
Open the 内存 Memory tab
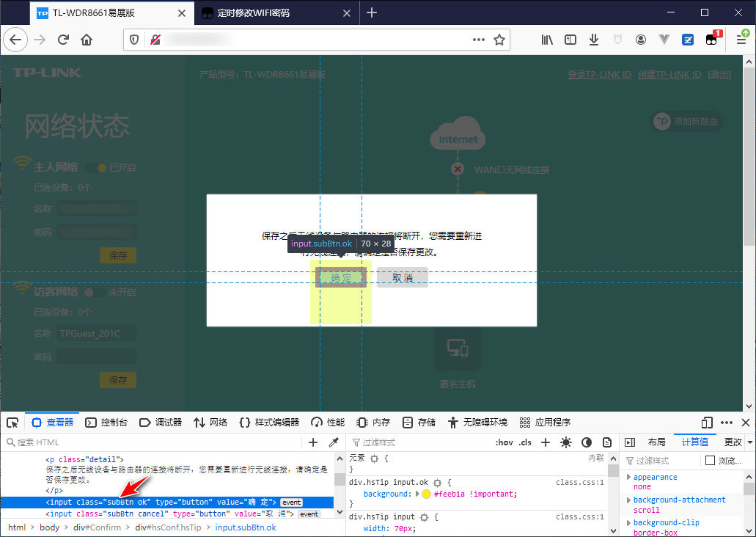373,423
